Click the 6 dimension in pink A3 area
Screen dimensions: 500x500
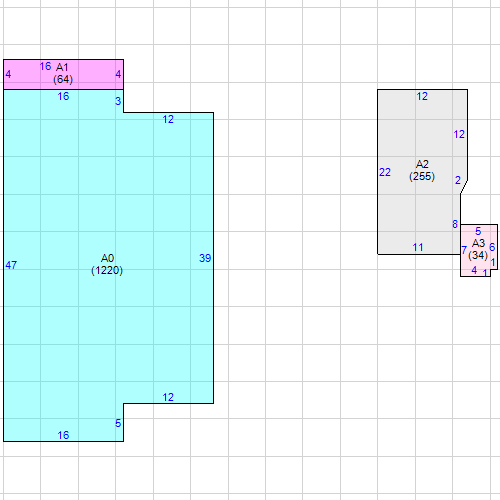(492, 247)
